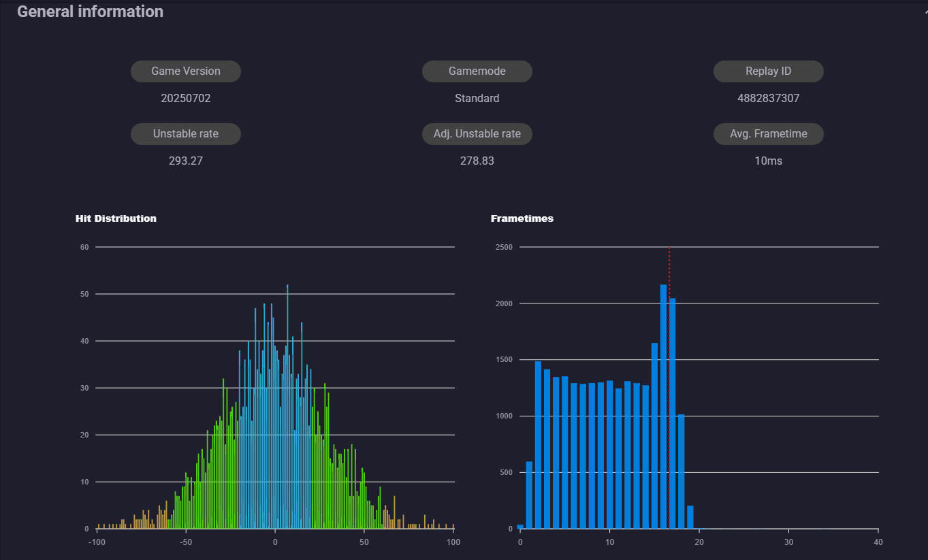Viewport: 928px width, 560px height.
Task: Click the Unstable rate pill label
Action: pos(186,134)
